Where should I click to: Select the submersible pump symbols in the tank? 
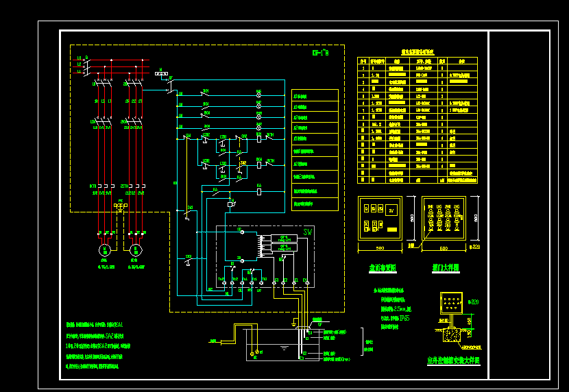(x=255, y=352)
